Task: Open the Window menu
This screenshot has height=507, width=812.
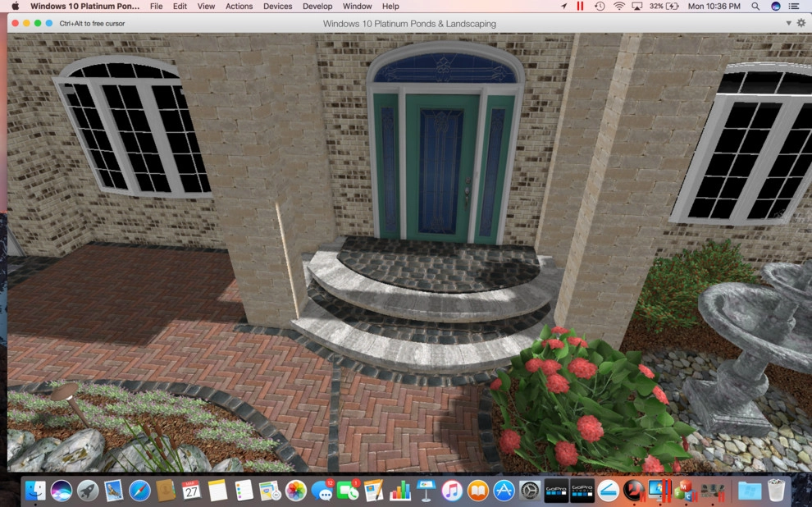Action: pos(357,7)
